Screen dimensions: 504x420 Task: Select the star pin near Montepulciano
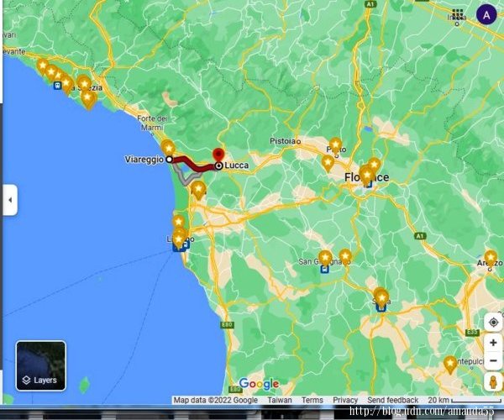coord(450,363)
